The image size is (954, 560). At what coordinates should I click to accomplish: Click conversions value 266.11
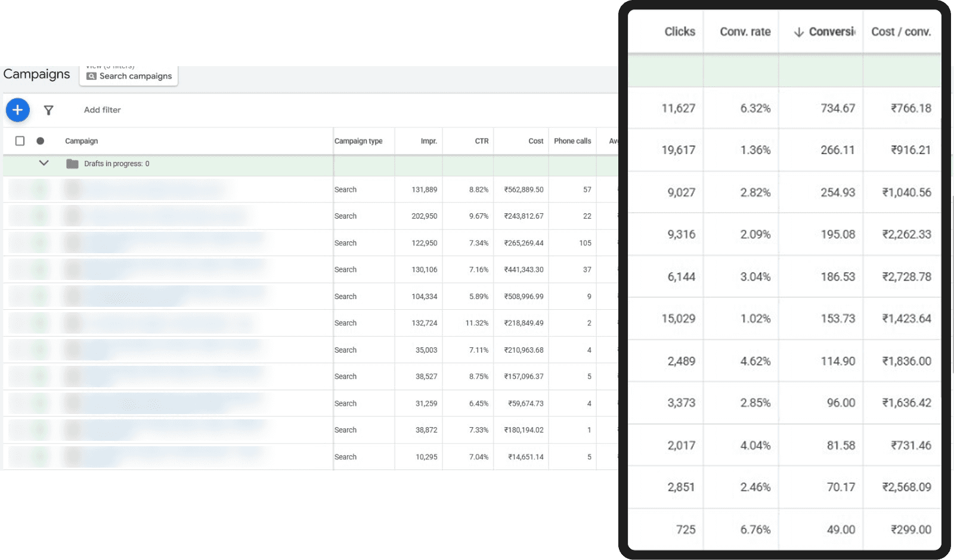pos(838,150)
